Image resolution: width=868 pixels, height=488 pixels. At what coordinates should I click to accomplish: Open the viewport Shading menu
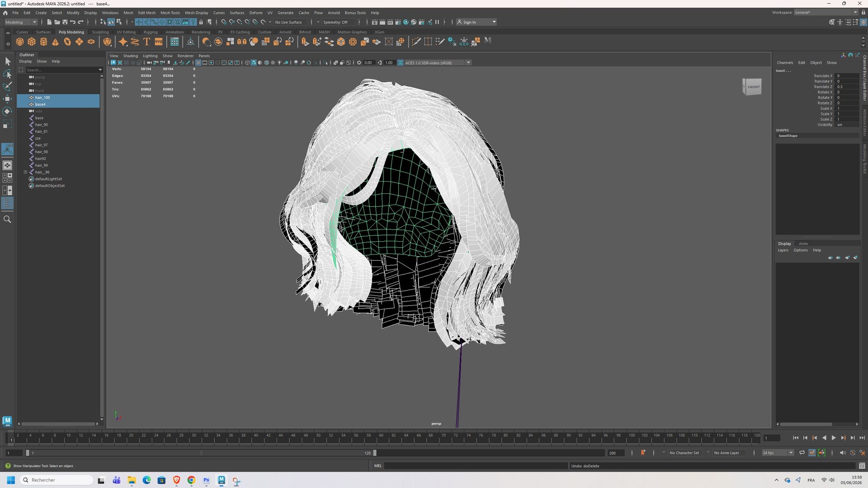(130, 56)
